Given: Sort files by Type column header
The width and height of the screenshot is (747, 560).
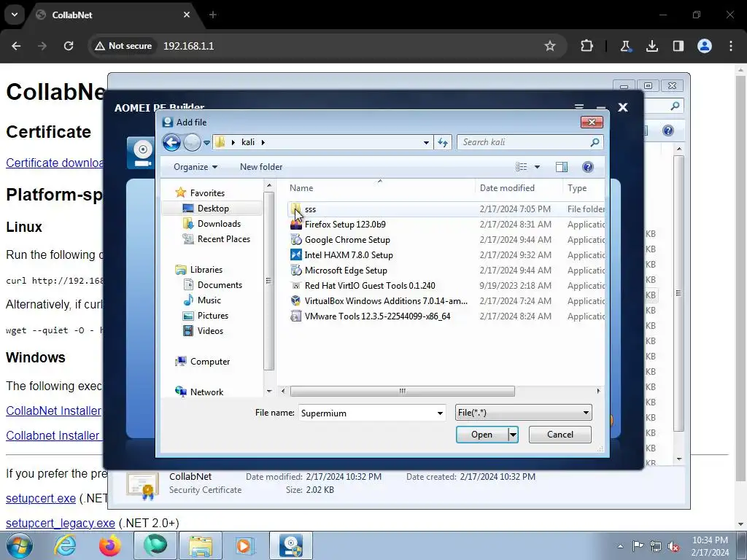Looking at the screenshot, I should tap(577, 187).
